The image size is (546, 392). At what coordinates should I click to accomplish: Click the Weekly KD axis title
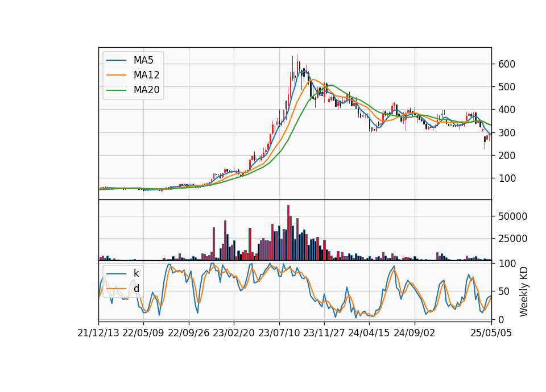(524, 291)
